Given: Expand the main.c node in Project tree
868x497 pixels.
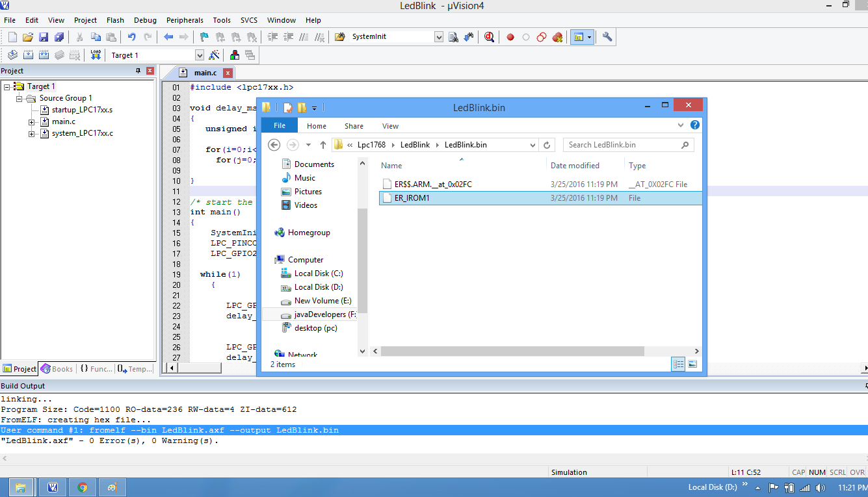Looking at the screenshot, I should click(x=32, y=121).
